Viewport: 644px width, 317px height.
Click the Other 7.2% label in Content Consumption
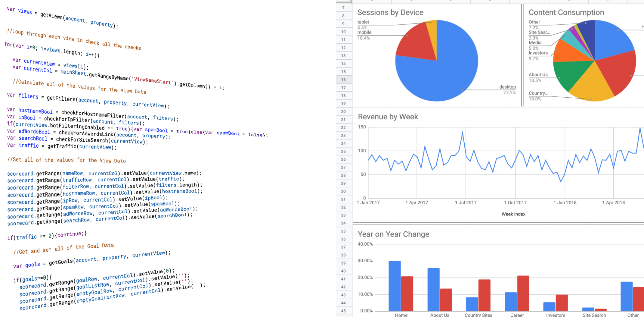(534, 25)
